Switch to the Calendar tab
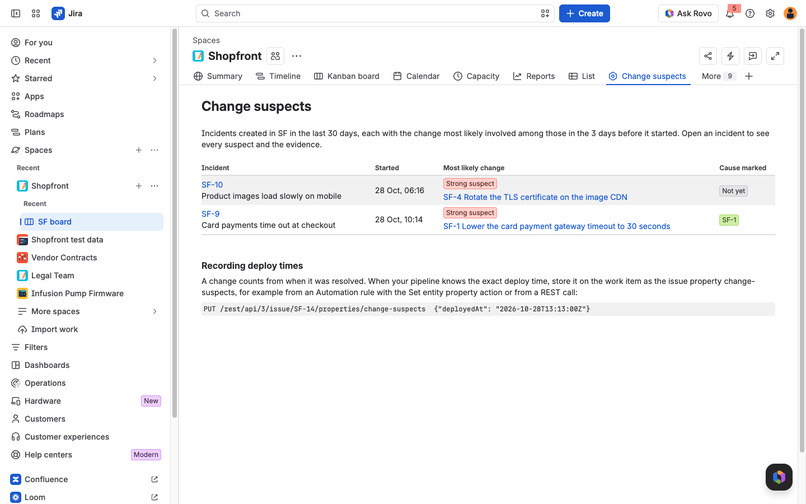The image size is (806, 504). tap(416, 76)
